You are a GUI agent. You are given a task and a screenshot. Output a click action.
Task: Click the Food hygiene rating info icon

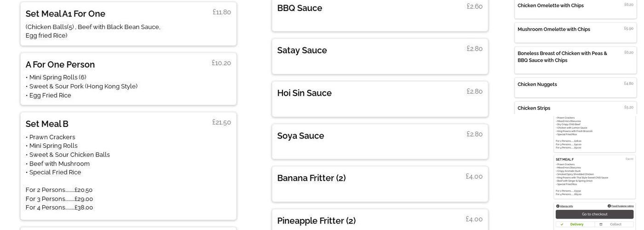click(x=609, y=206)
